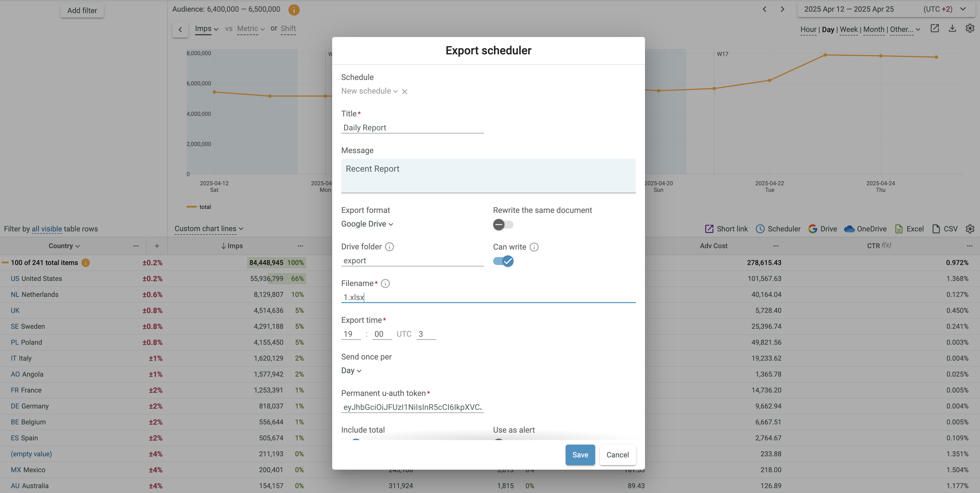Clear the selected schedule with the X icon
The height and width of the screenshot is (493, 980).
pos(404,91)
